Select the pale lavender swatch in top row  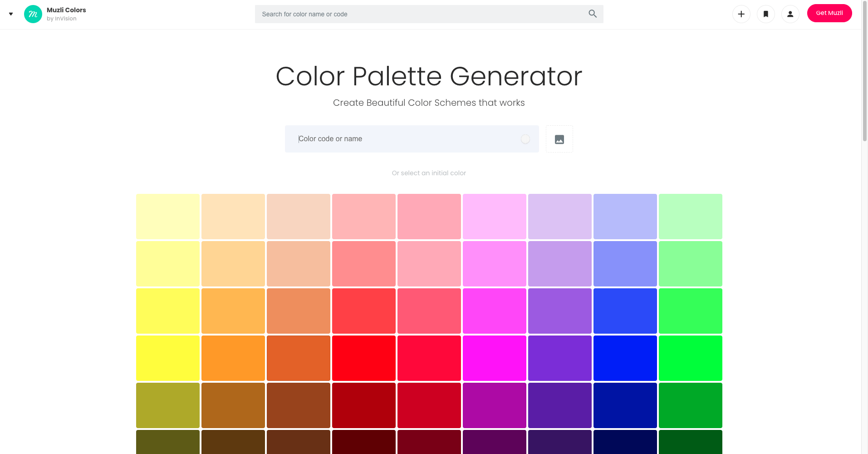tap(560, 217)
